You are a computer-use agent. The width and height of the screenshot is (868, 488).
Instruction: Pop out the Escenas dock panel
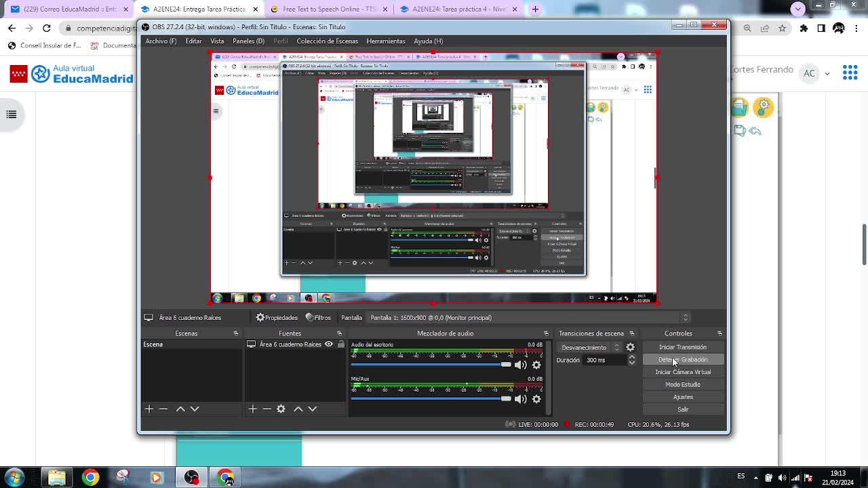pyautogui.click(x=236, y=333)
